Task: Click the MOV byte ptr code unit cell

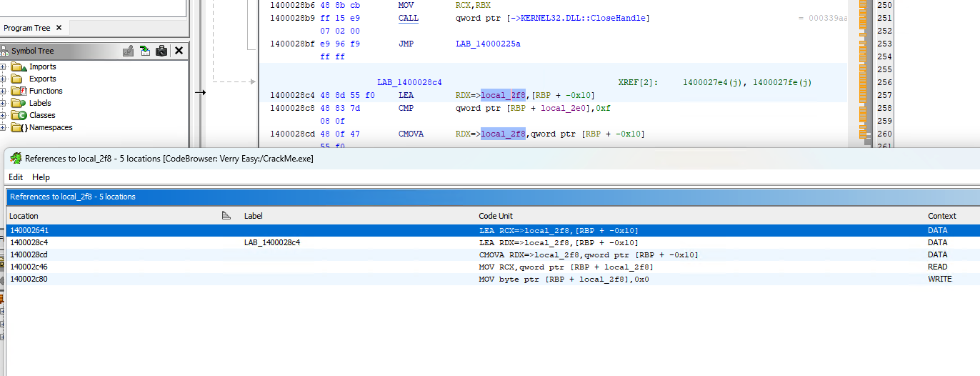Action: click(x=564, y=279)
